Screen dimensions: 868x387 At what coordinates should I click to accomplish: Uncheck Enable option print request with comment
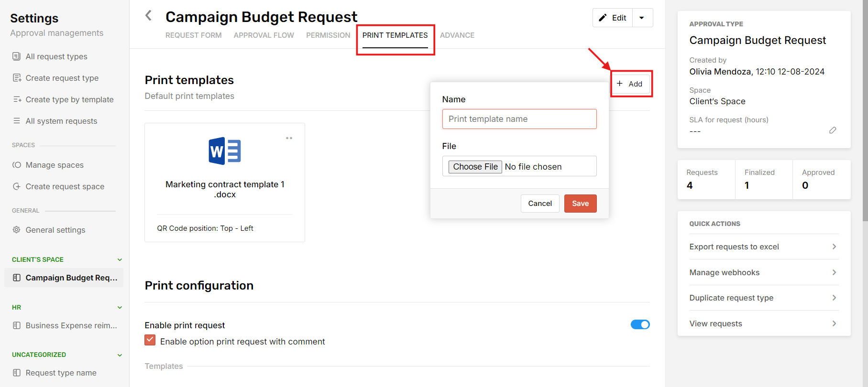point(150,340)
